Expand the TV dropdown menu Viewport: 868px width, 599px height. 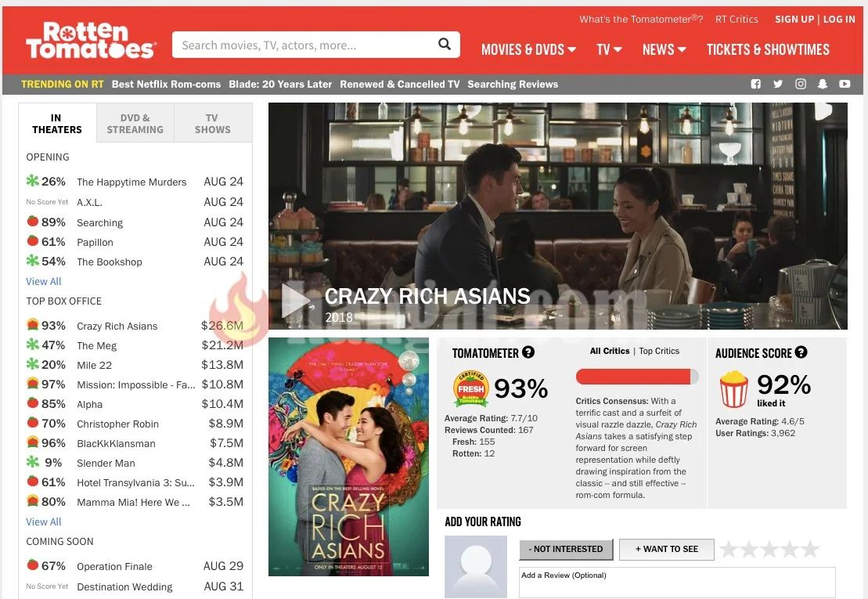pos(609,49)
